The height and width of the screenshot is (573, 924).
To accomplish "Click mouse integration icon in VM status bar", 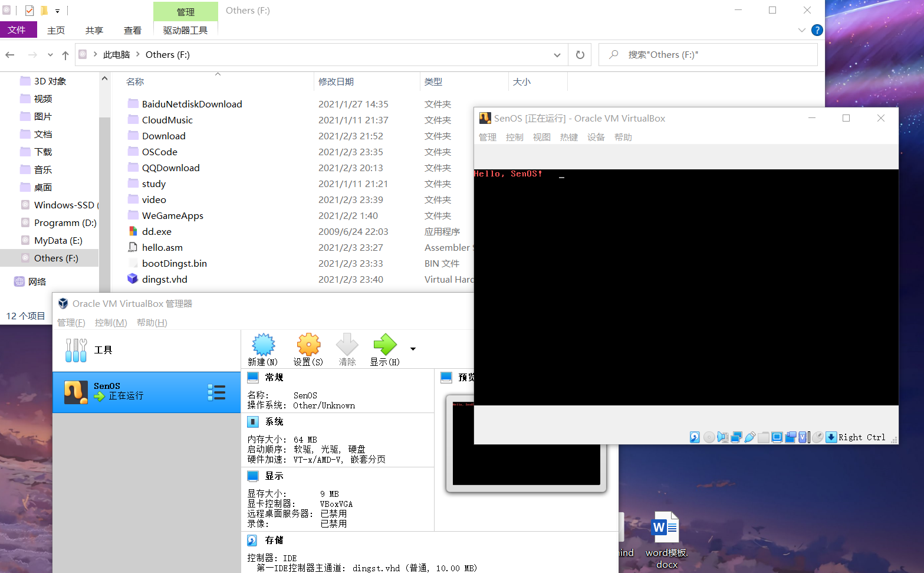I will click(818, 437).
